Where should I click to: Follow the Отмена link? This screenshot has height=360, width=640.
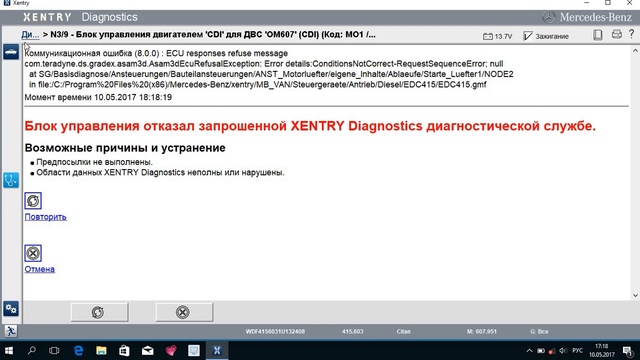[x=40, y=269]
